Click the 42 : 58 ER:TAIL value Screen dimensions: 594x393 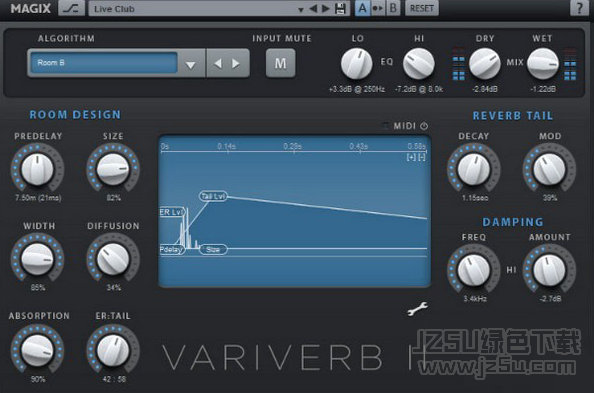[x=114, y=379]
